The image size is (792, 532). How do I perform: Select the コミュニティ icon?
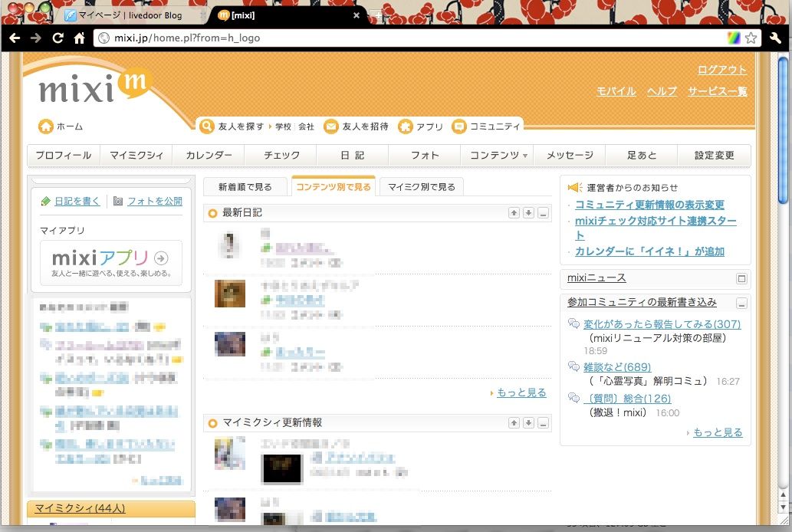point(460,126)
